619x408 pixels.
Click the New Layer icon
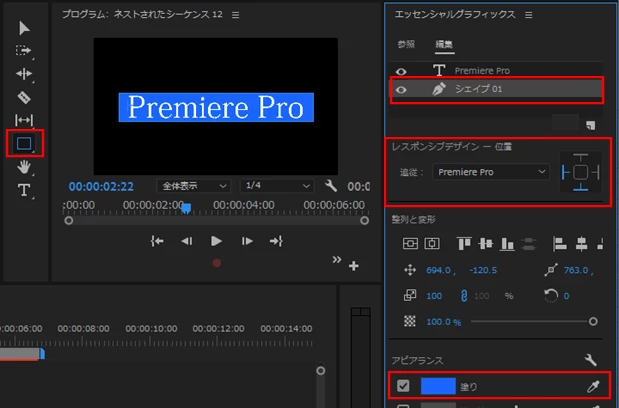(591, 125)
